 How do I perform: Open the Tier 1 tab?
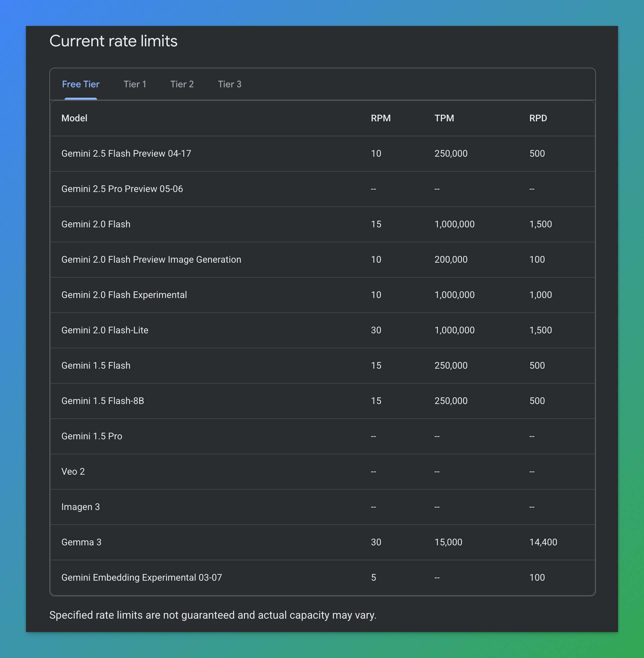135,84
